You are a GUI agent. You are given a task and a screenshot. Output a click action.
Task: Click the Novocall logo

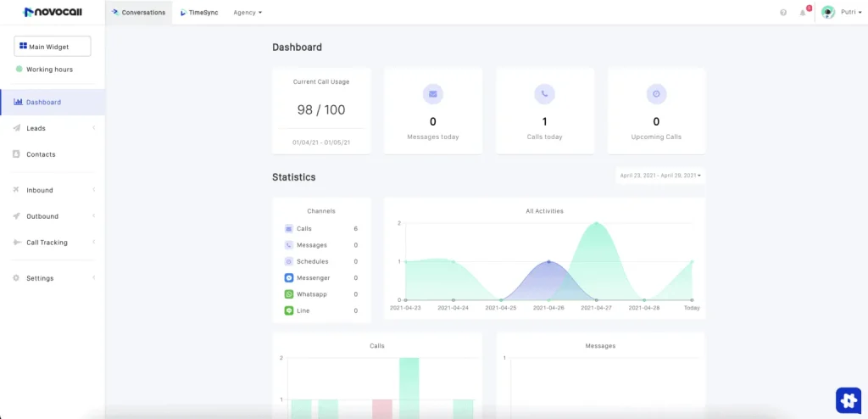point(53,12)
